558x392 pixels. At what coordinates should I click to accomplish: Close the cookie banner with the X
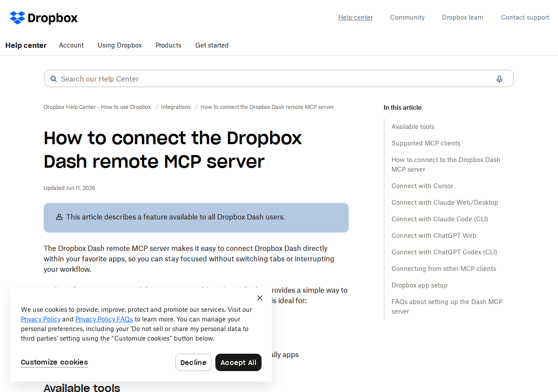tap(260, 298)
